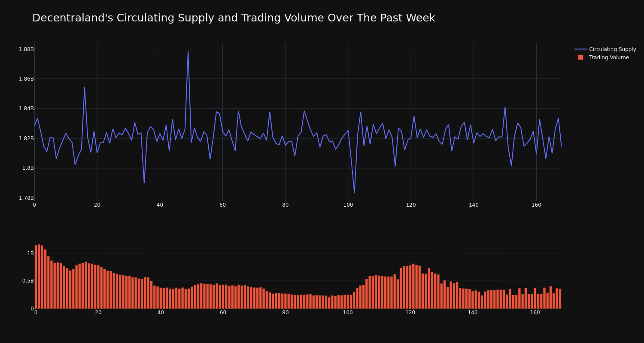Screen dimensions: 644x343
Task: Click the Trading Volume red square swatch
Action: (580, 57)
